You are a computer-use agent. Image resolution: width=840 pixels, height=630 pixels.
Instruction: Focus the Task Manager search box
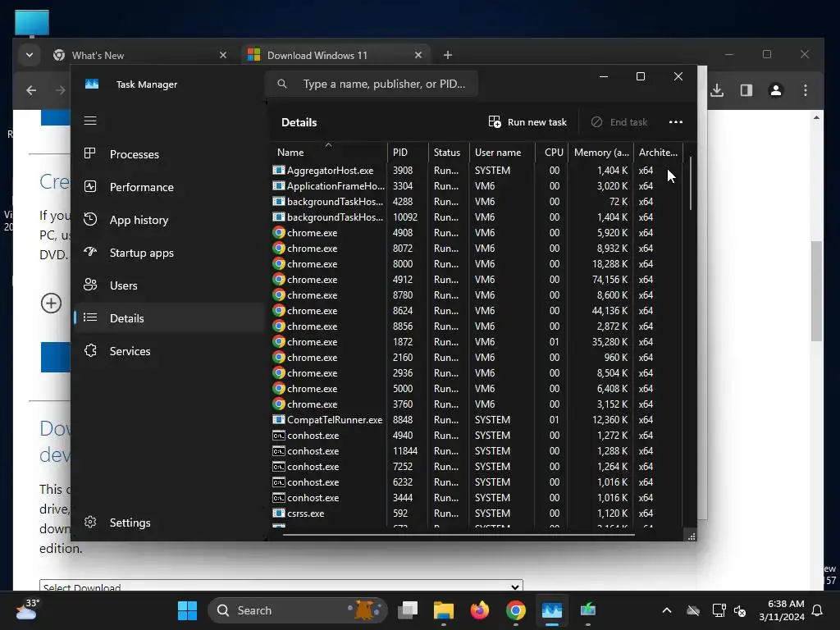(372, 84)
